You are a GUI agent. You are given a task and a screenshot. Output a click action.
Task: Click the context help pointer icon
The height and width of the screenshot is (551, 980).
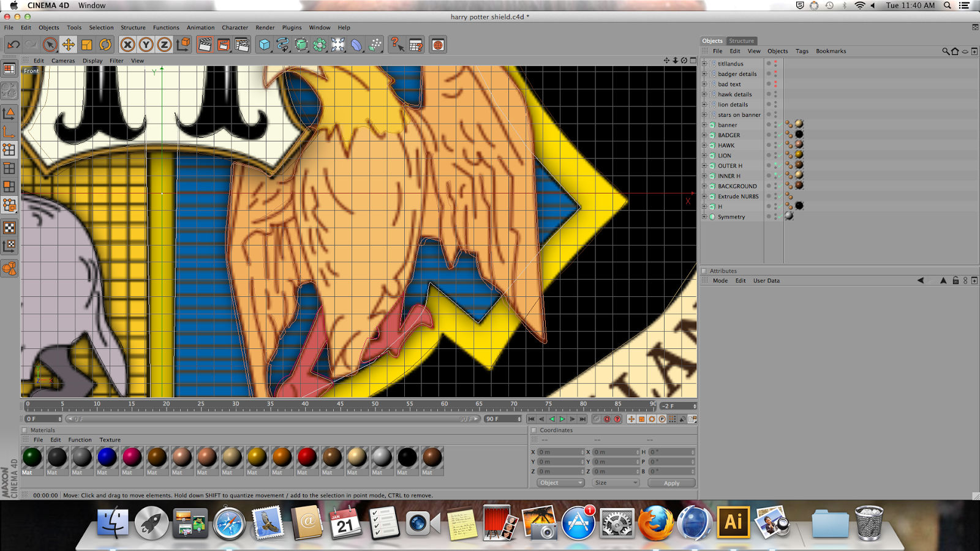[x=397, y=45]
